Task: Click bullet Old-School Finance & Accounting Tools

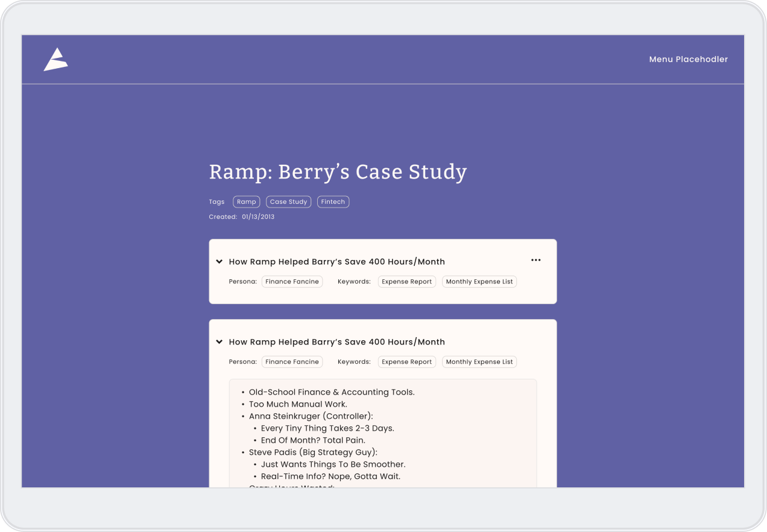Action: click(x=332, y=392)
